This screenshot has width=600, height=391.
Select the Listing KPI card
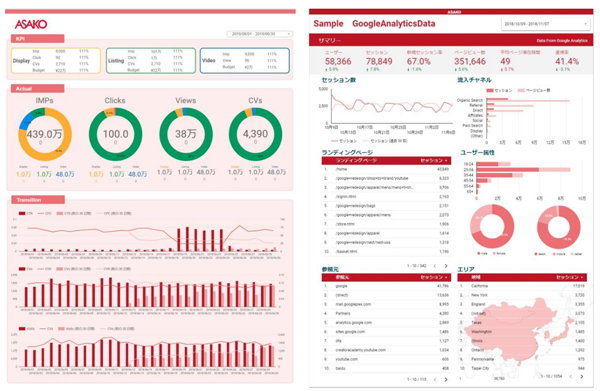pyautogui.click(x=151, y=60)
